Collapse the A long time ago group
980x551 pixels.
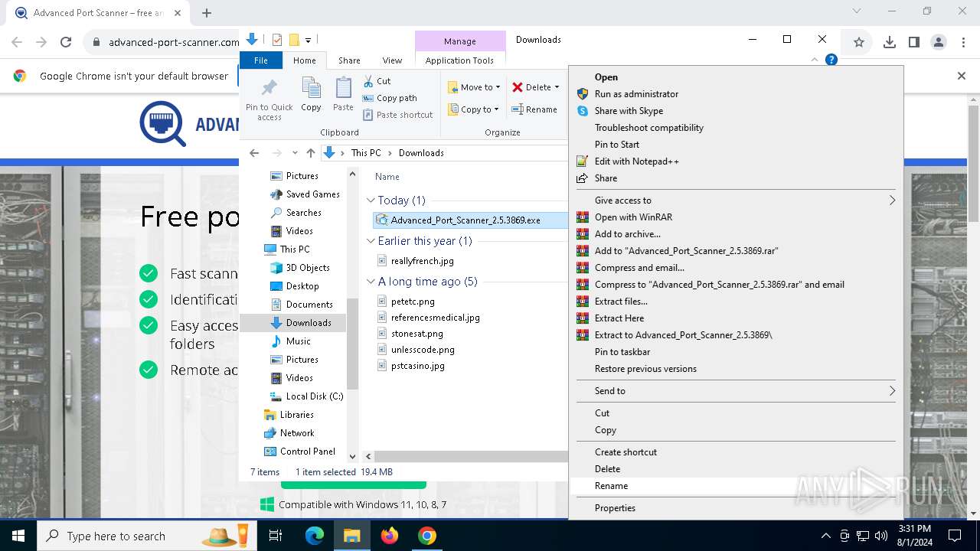click(x=371, y=282)
